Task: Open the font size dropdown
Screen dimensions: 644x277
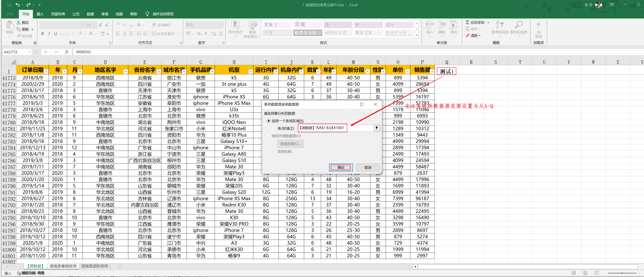Action: pos(95,25)
